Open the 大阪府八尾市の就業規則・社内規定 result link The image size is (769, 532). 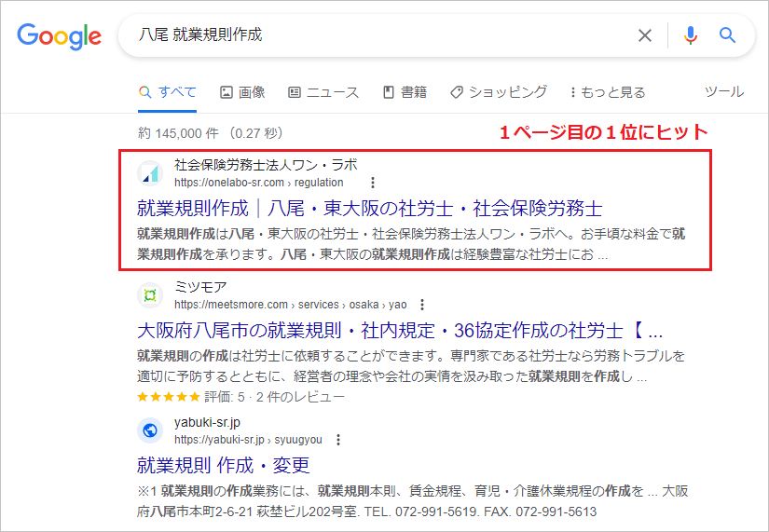[400, 331]
